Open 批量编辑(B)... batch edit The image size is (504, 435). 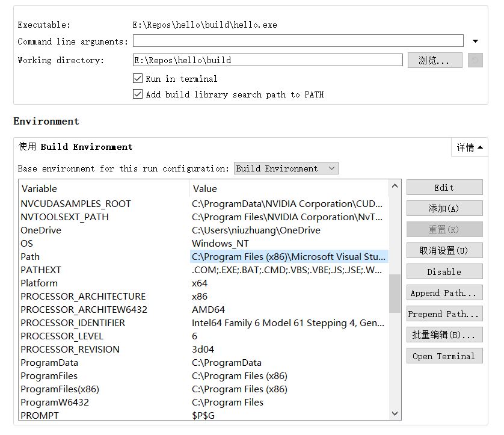tap(444, 335)
